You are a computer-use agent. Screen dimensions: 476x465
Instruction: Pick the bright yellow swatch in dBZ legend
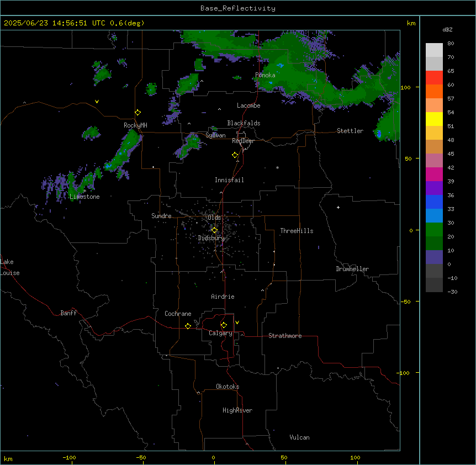pos(434,119)
